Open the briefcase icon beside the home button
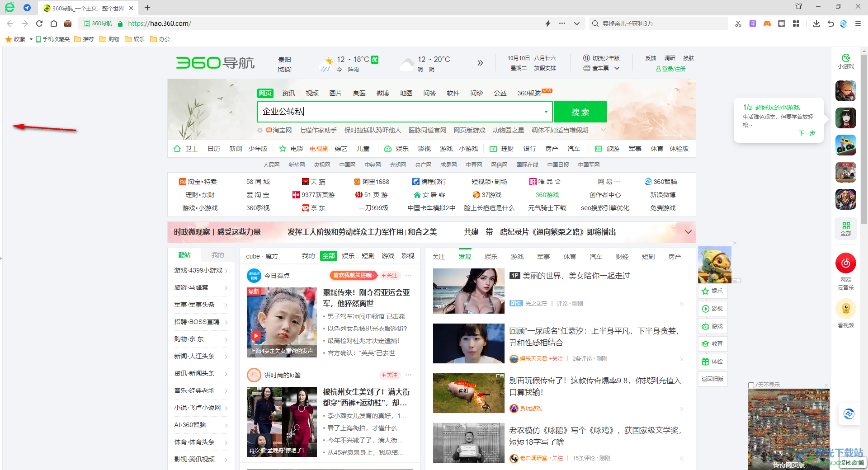Image resolution: width=868 pixels, height=470 pixels. [x=68, y=23]
